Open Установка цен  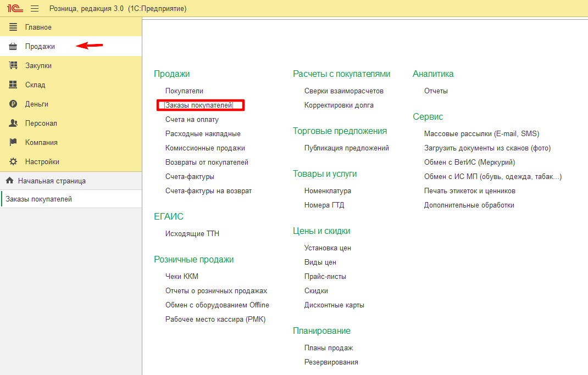(328, 248)
